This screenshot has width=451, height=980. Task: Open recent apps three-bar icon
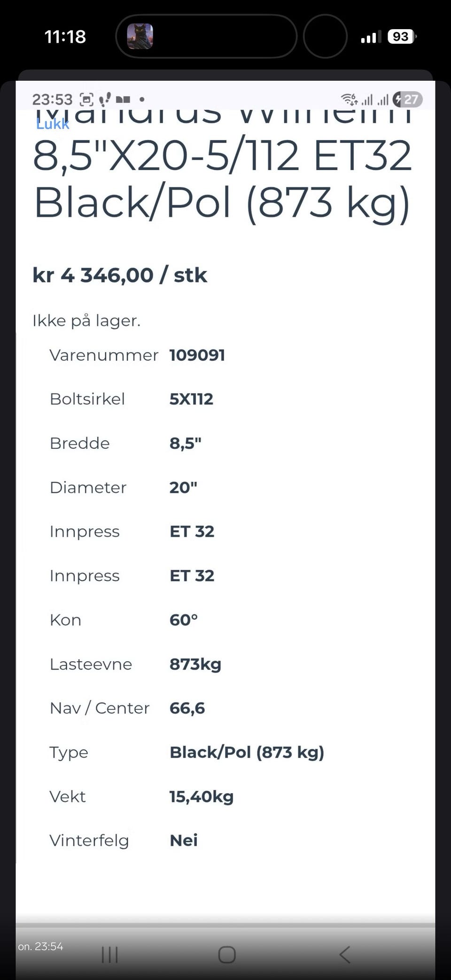(110, 955)
